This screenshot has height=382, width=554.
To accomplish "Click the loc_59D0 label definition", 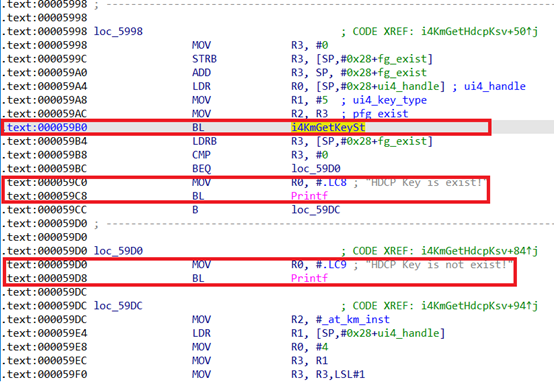I will [x=118, y=251].
